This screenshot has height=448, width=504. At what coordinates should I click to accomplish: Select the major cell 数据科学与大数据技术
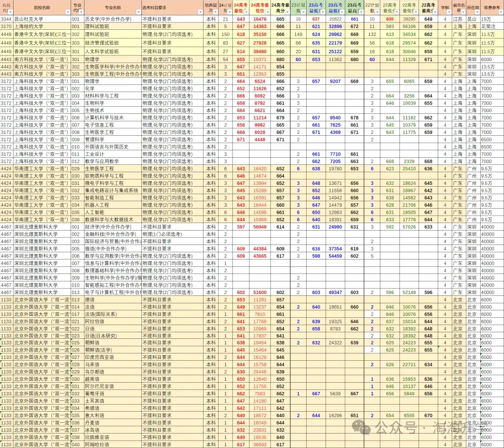(113, 219)
